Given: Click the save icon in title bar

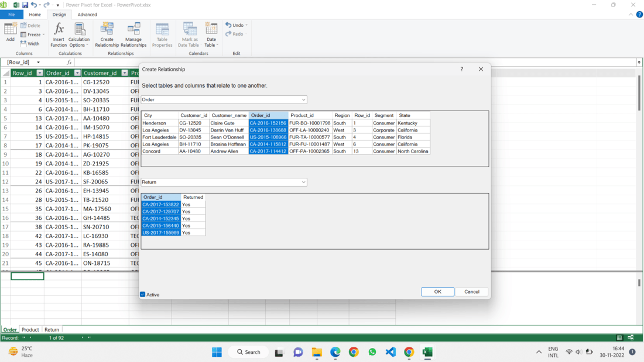Looking at the screenshot, I should (25, 5).
